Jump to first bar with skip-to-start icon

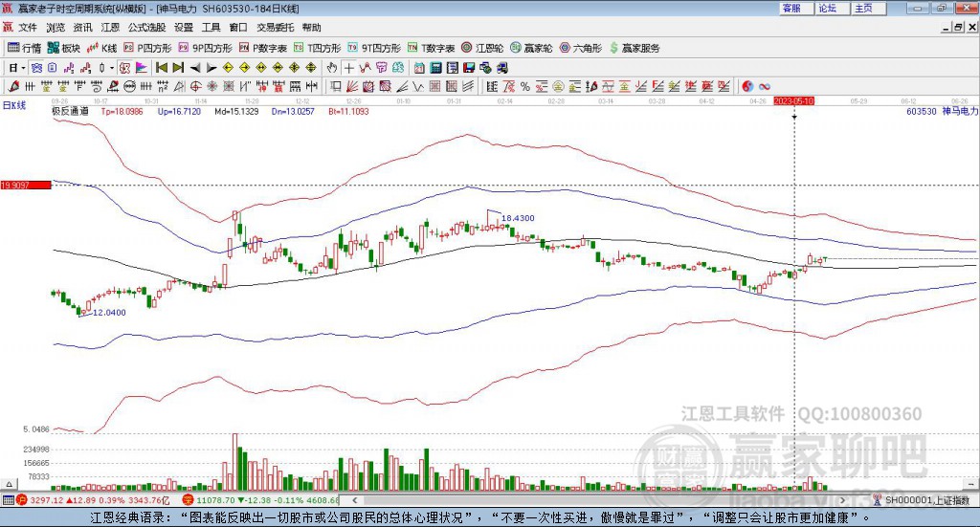point(162,68)
